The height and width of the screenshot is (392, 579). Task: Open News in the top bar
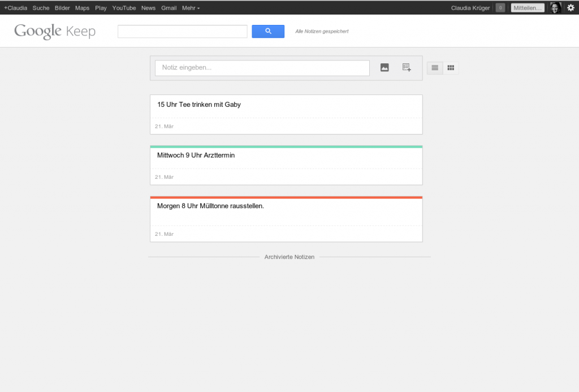[x=149, y=8]
